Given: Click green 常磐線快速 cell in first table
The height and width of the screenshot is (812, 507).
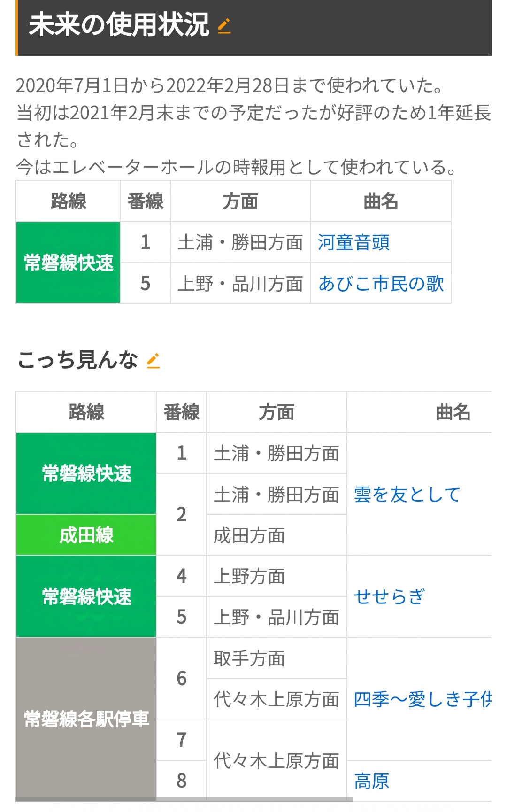Looking at the screenshot, I should click(68, 263).
